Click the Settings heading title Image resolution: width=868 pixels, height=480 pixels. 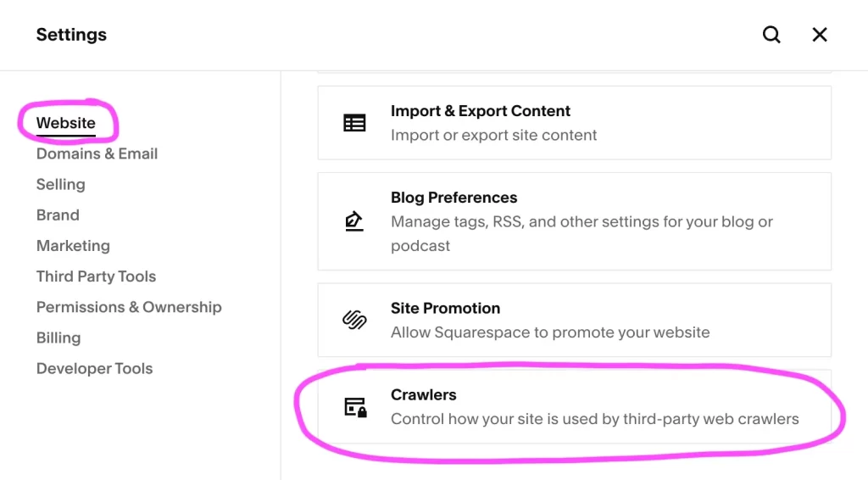[x=71, y=35]
